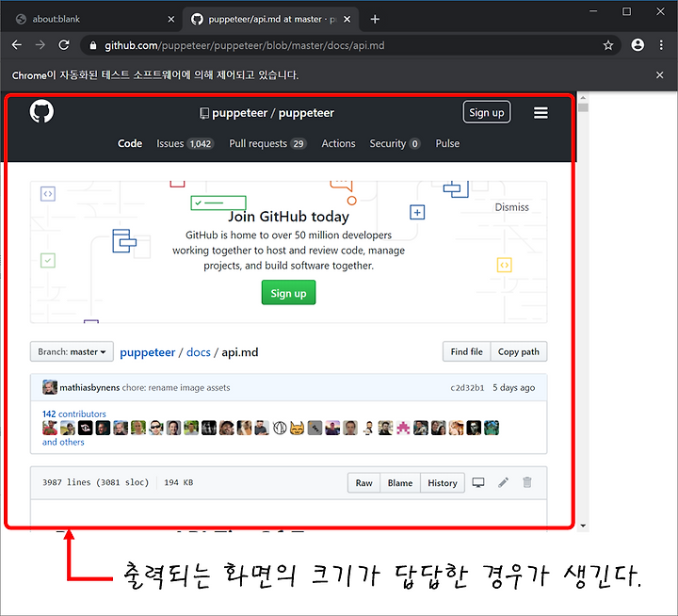Click the pencil edit file icon
Screen dimensions: 678x616
pos(503,482)
